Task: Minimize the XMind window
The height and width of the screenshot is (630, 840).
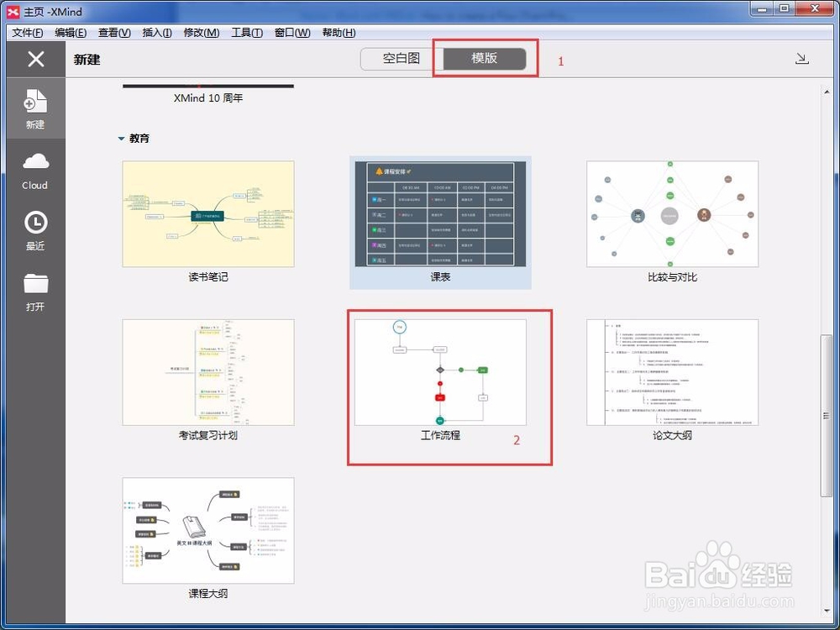Action: pyautogui.click(x=761, y=8)
